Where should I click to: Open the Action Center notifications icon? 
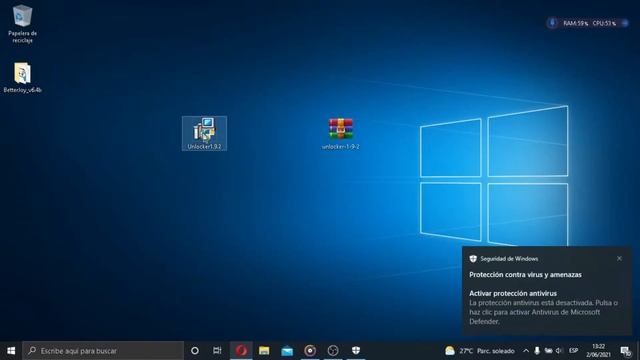click(625, 351)
